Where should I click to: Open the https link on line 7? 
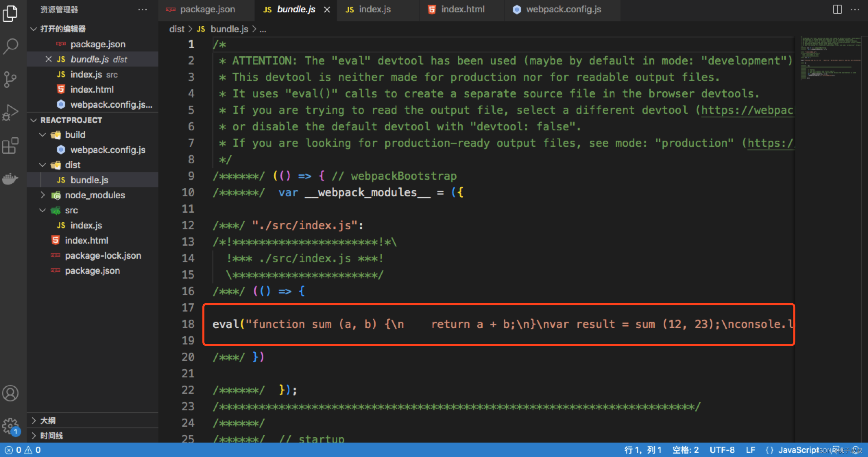tap(771, 143)
